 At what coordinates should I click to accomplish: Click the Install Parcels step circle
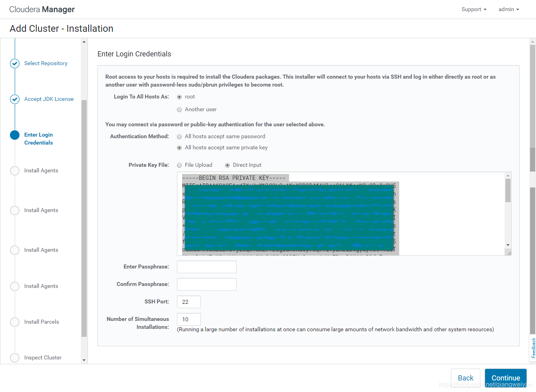click(15, 322)
